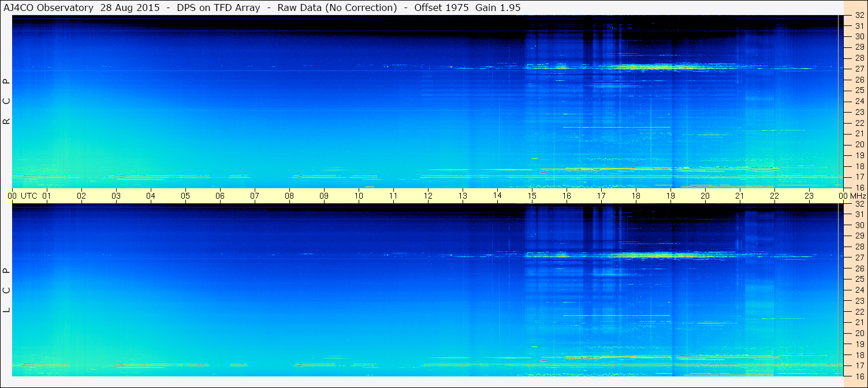Select 16 MHz label in RCP panel
Image resolution: width=868 pixels, height=388 pixels.
click(859, 188)
